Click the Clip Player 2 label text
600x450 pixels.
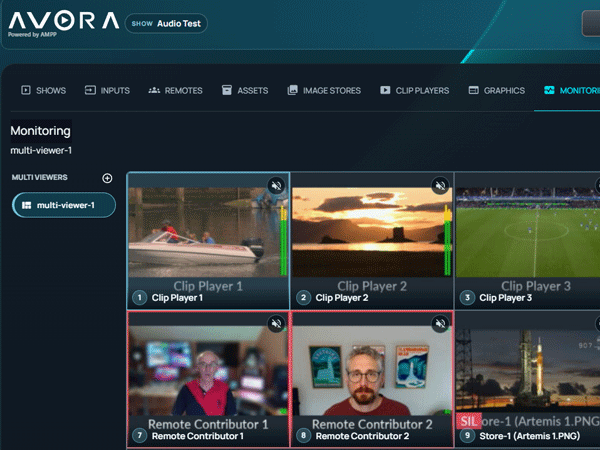click(x=342, y=298)
